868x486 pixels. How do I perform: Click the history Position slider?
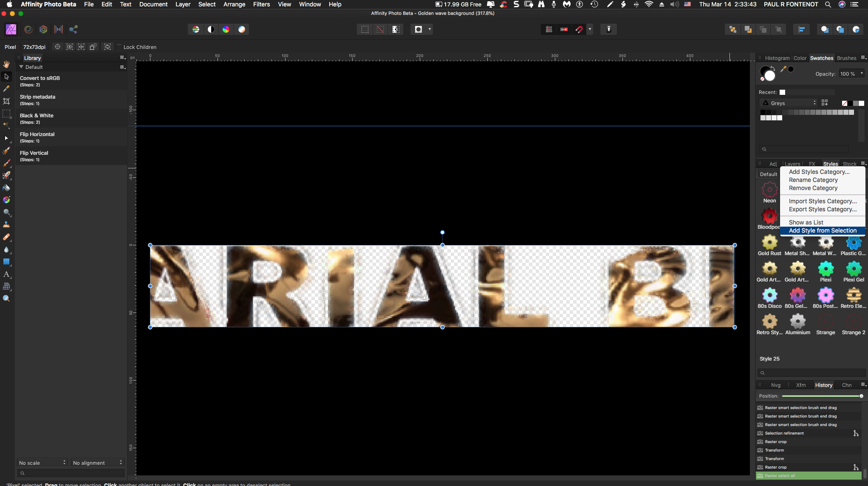pos(822,396)
